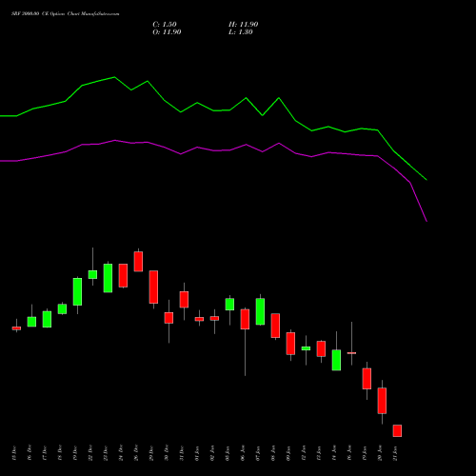Click the "21 Jan" date label
The height and width of the screenshot is (476, 476).
394,453
